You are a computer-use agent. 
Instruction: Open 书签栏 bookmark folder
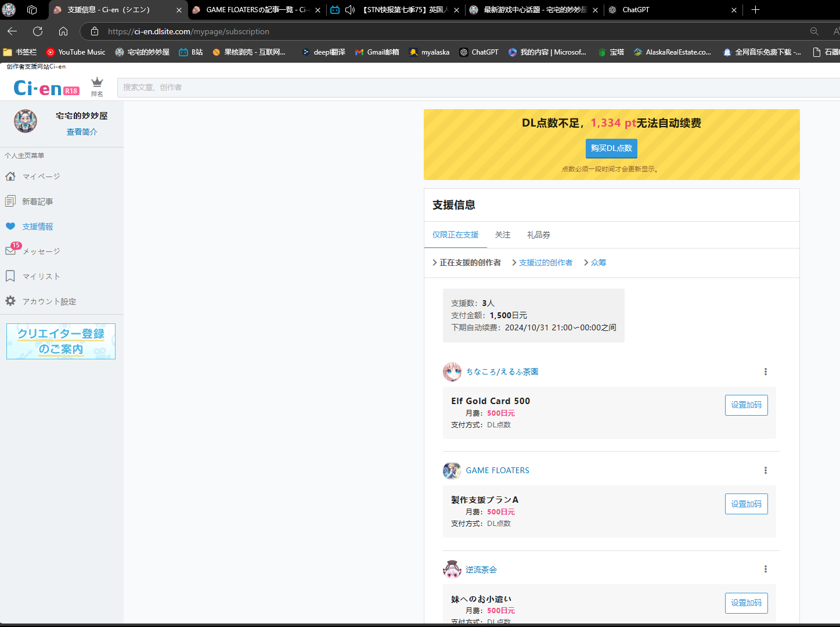click(x=20, y=52)
